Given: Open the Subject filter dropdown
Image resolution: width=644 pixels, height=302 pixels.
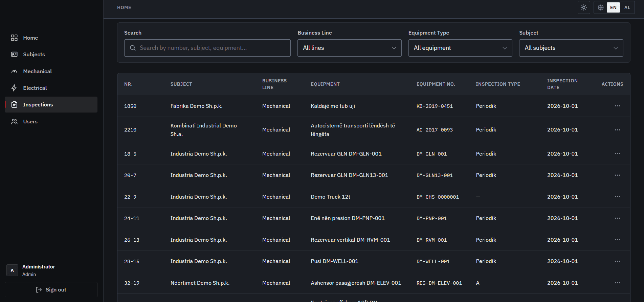Looking at the screenshot, I should coord(571,48).
